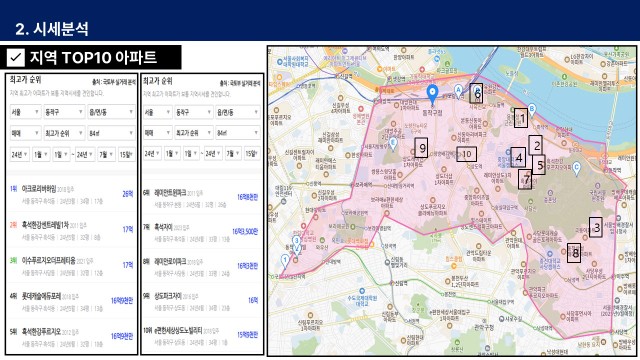Toggle the checkmark beside 지역 TOP10 아파트
The height and width of the screenshot is (360, 640).
pos(16,57)
